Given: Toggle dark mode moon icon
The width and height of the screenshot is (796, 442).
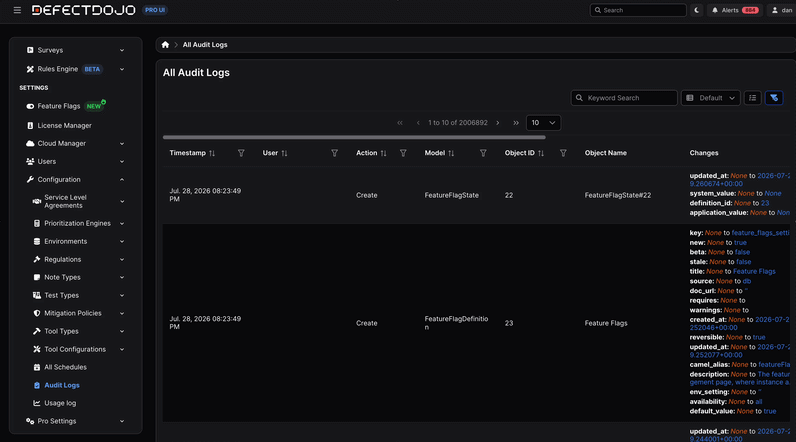Looking at the screenshot, I should pos(696,10).
